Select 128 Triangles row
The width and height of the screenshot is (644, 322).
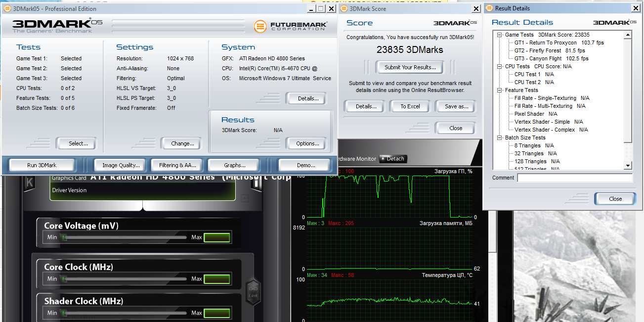pyautogui.click(x=537, y=161)
